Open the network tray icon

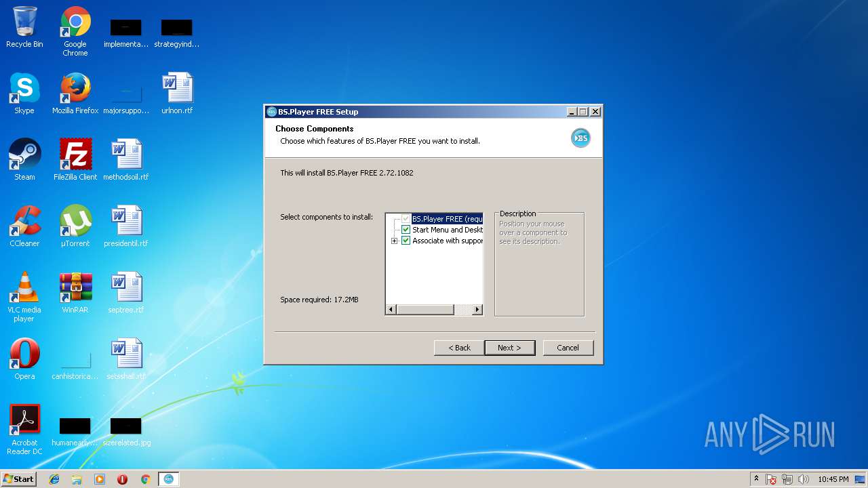[x=787, y=479]
